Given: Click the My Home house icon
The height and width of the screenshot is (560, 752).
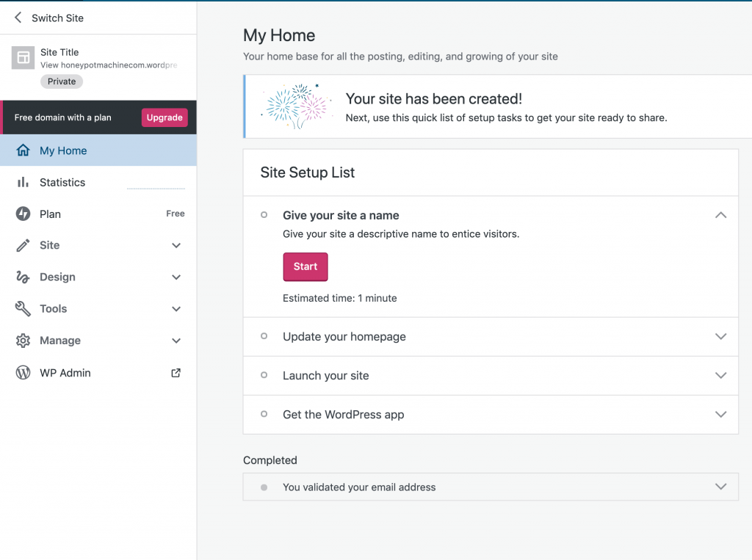Looking at the screenshot, I should click(23, 150).
